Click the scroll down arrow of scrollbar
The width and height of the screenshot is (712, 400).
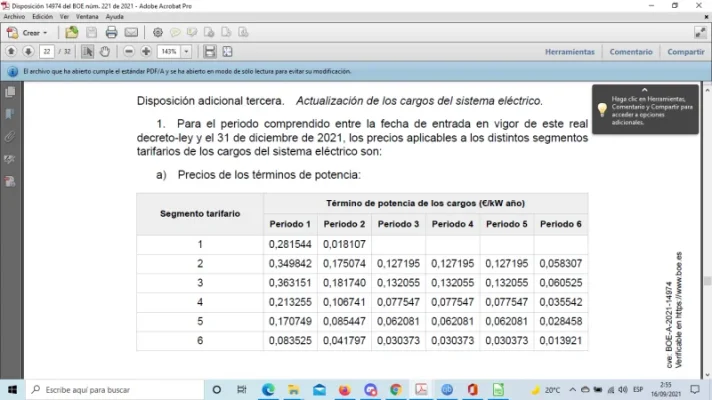[x=707, y=375]
